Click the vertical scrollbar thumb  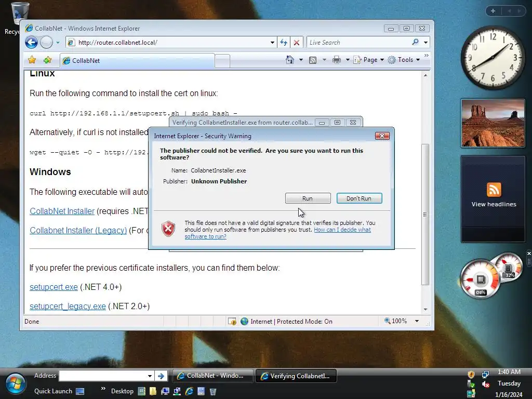point(425,215)
